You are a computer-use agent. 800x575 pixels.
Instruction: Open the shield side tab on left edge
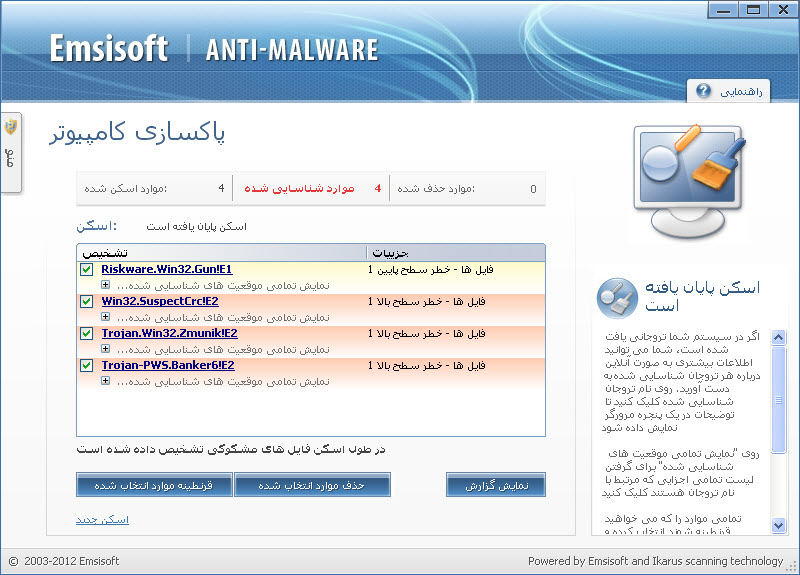pyautogui.click(x=11, y=153)
